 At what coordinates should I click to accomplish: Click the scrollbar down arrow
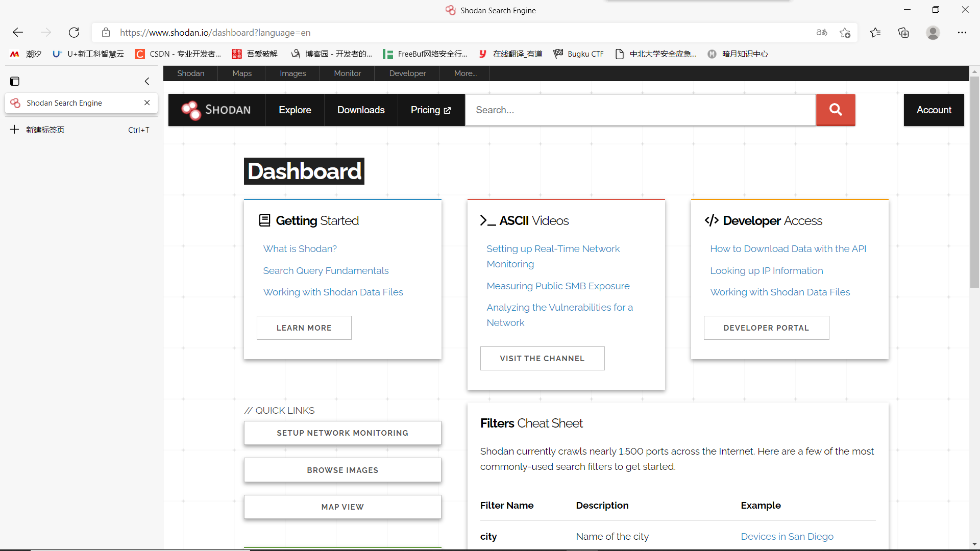pos(974,545)
